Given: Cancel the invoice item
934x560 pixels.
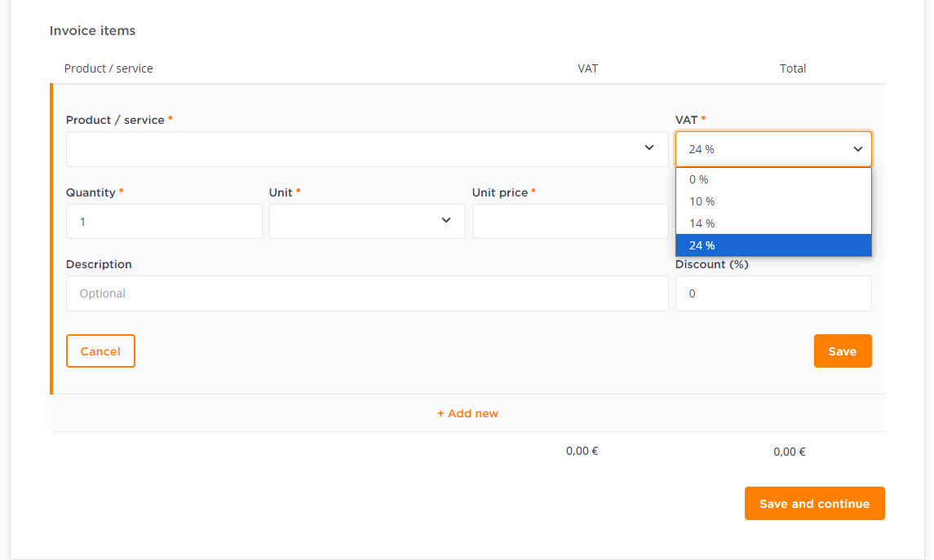Looking at the screenshot, I should pyautogui.click(x=100, y=351).
